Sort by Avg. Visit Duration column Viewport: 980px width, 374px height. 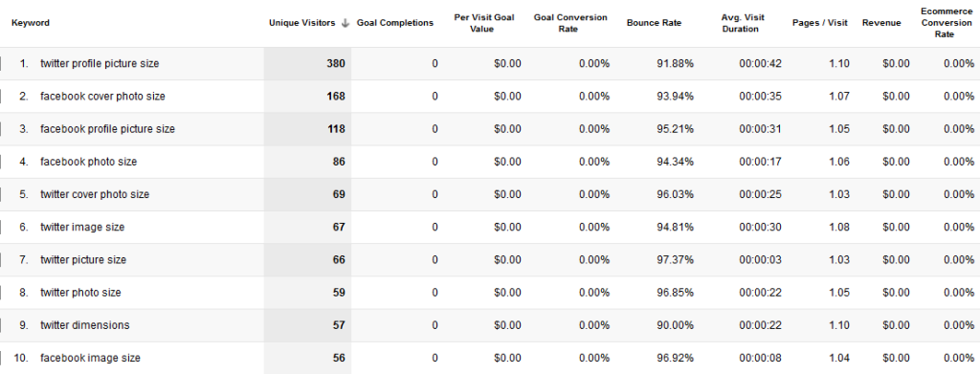743,23
